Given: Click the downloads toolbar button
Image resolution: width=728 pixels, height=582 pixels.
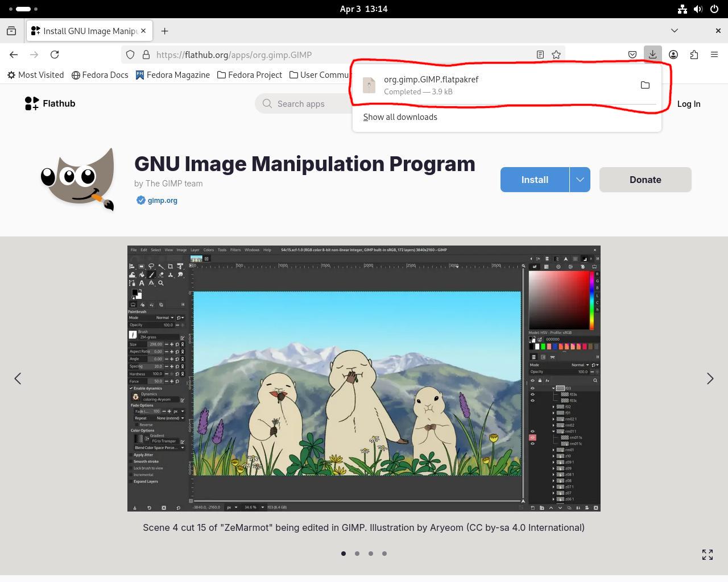Looking at the screenshot, I should pyautogui.click(x=653, y=55).
